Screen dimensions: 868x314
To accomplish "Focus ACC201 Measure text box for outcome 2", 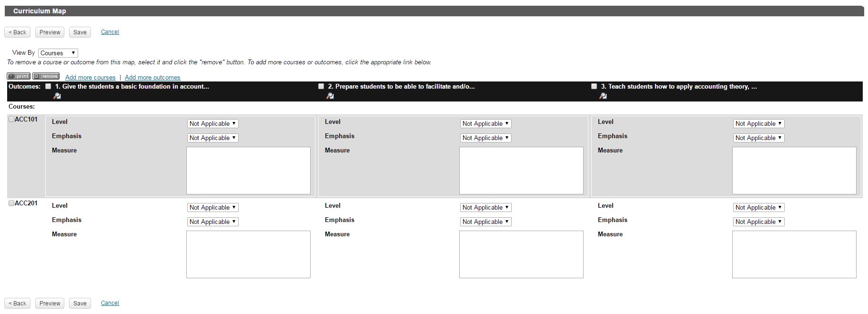I will click(x=521, y=254).
